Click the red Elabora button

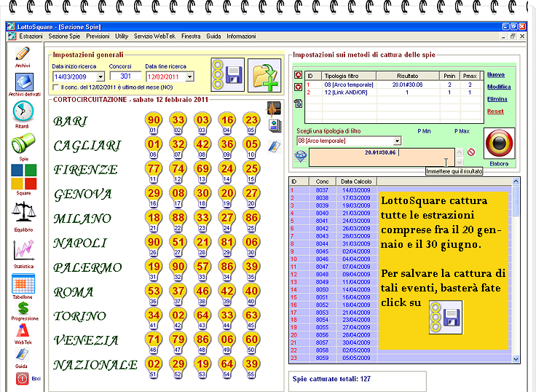tap(499, 144)
